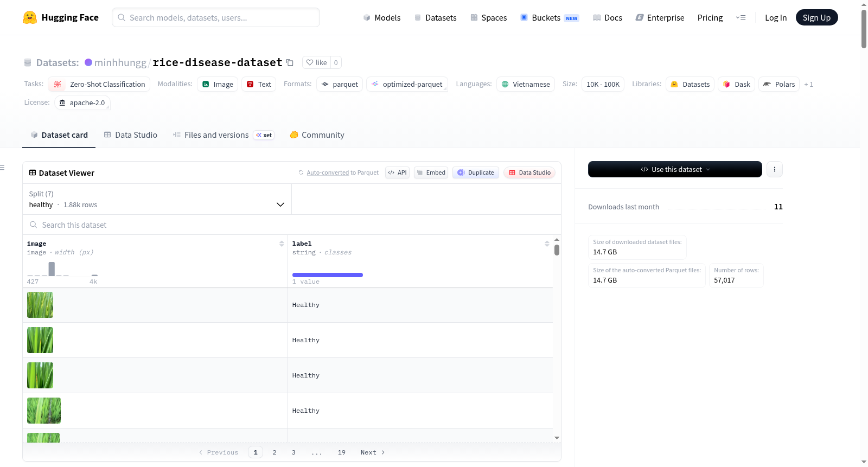Open the second Healthy rice image thumbnail
The width and height of the screenshot is (868, 467).
point(40,340)
